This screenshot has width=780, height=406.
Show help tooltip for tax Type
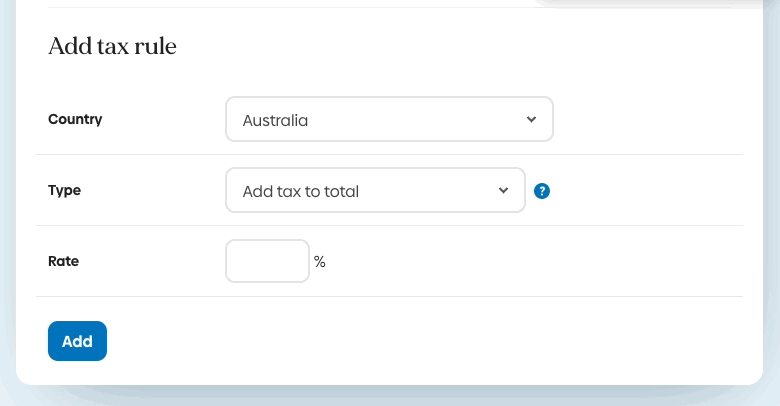pyautogui.click(x=542, y=191)
